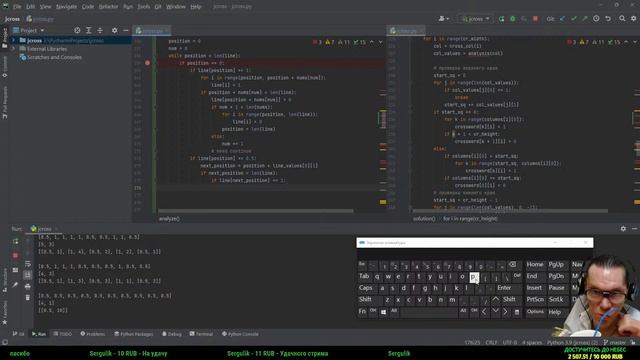This screenshot has height=360, width=640.
Task: Hide the Run tool window
Action: point(634,229)
